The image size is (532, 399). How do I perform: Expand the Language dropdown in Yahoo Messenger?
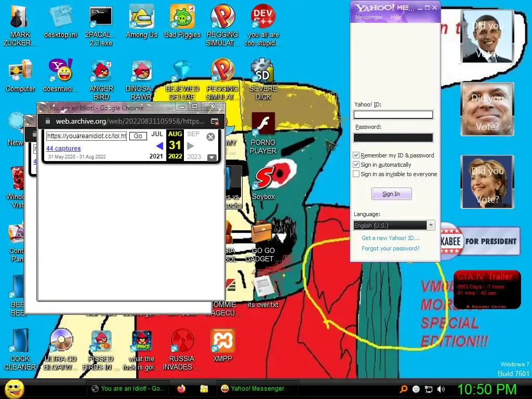pyautogui.click(x=431, y=225)
